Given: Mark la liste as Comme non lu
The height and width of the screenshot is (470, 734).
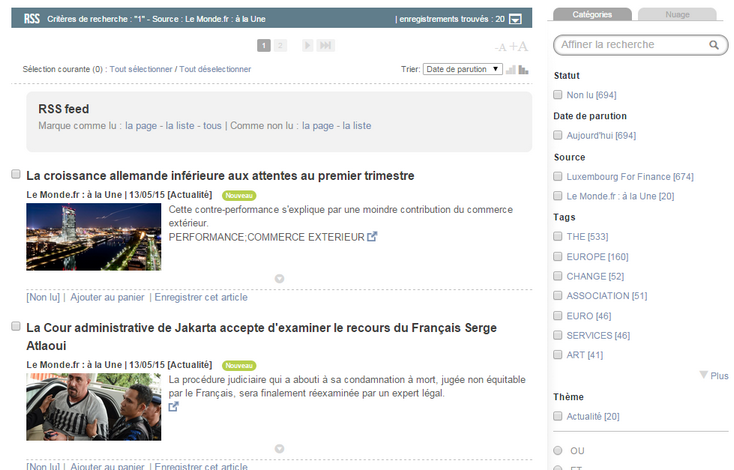Looking at the screenshot, I should [357, 125].
